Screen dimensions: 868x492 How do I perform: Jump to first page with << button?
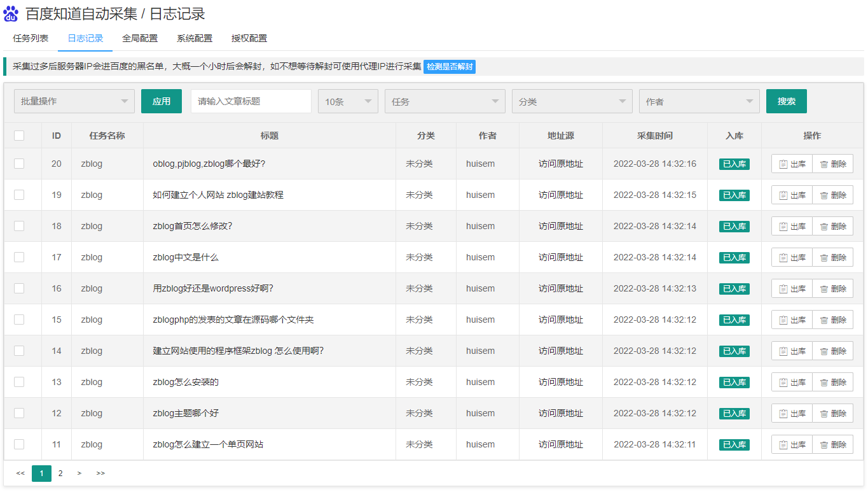20,473
